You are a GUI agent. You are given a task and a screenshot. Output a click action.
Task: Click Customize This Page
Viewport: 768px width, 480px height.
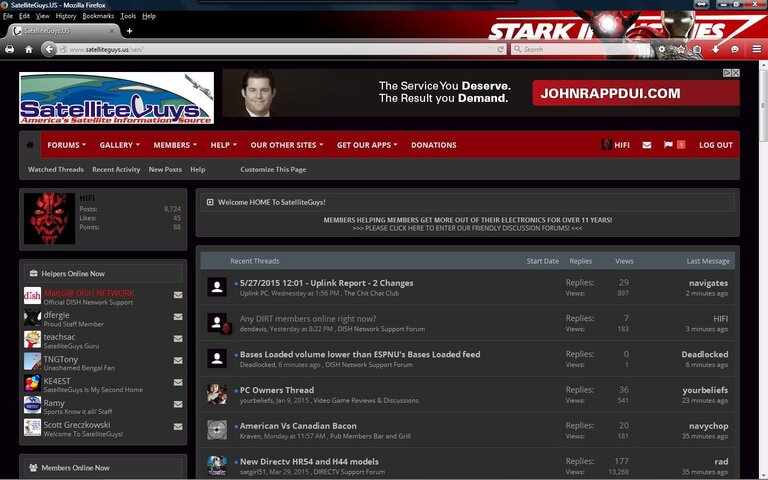[273, 169]
